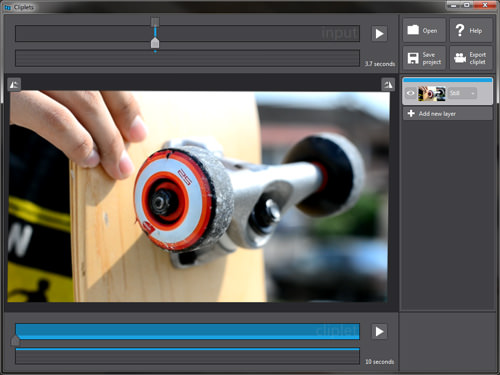Viewport: 500px width, 375px height.
Task: Toggle visibility eye of Still layer
Action: tap(410, 93)
